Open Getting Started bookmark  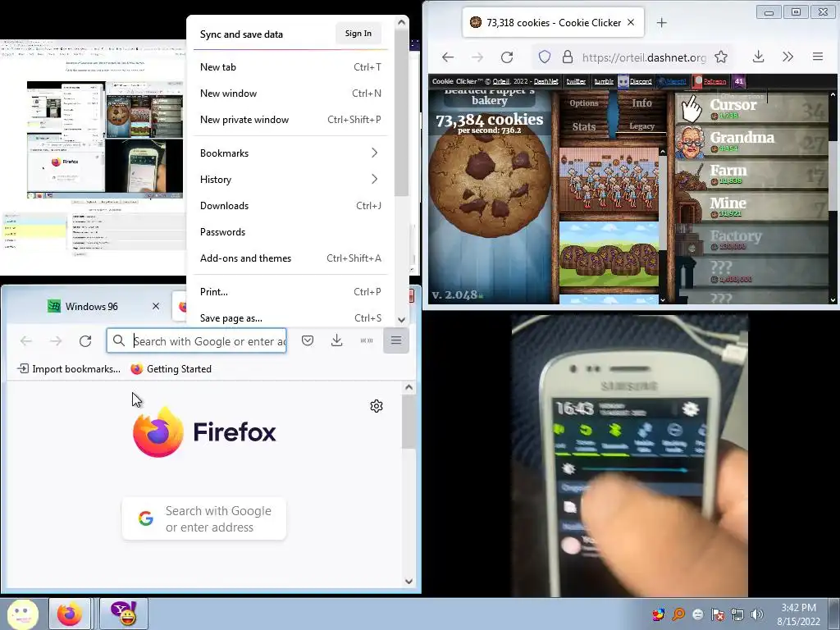click(x=171, y=369)
